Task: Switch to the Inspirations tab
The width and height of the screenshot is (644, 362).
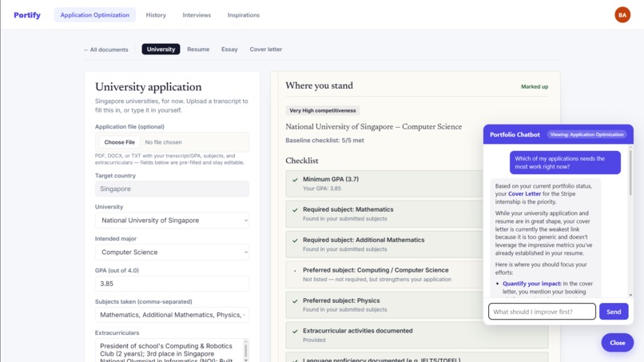Action: pos(244,15)
